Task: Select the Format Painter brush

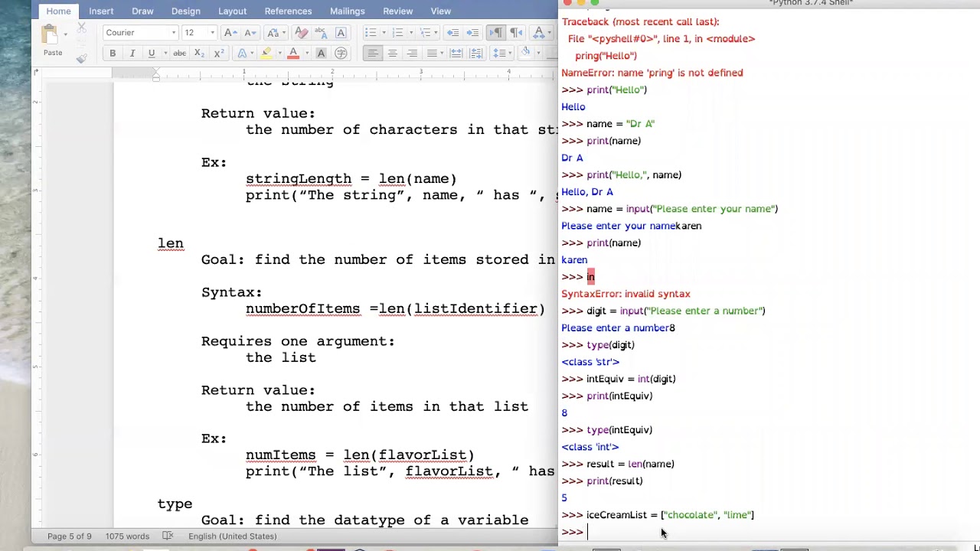Action: click(81, 57)
